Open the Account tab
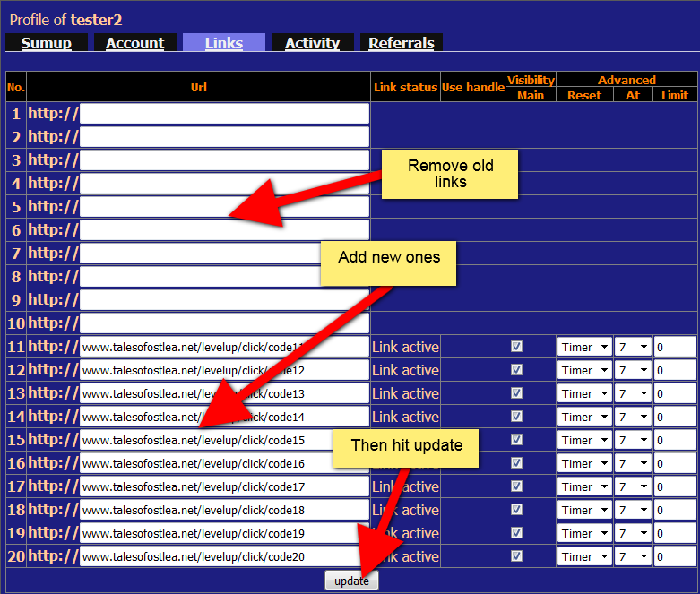 tap(134, 43)
